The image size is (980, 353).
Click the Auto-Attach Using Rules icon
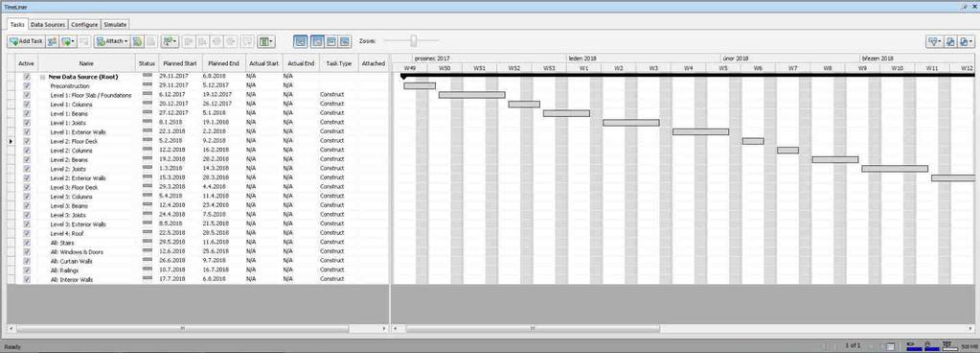point(137,41)
